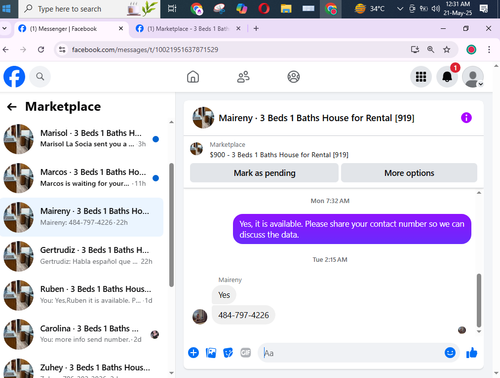
Task: Open conversation info purple icon
Action: click(466, 118)
